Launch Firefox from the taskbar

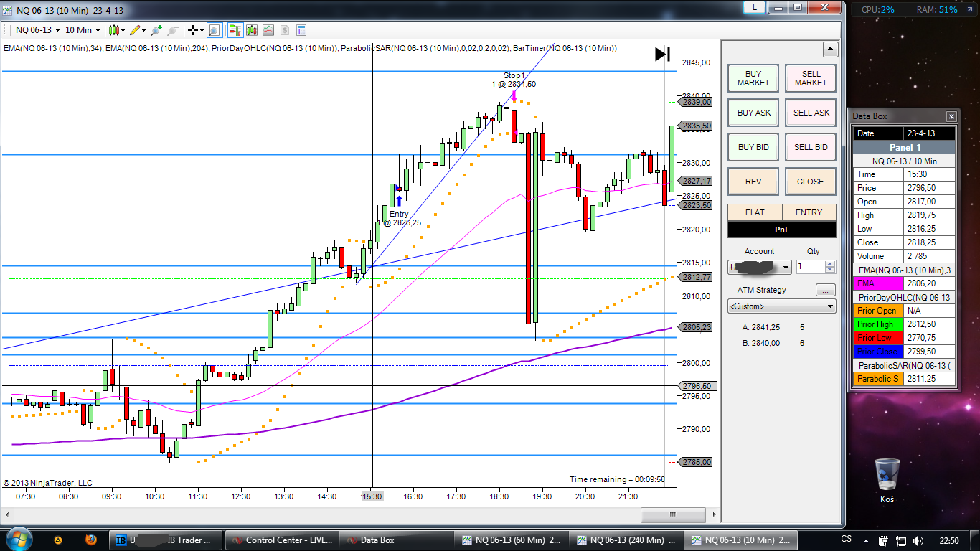pos(90,540)
